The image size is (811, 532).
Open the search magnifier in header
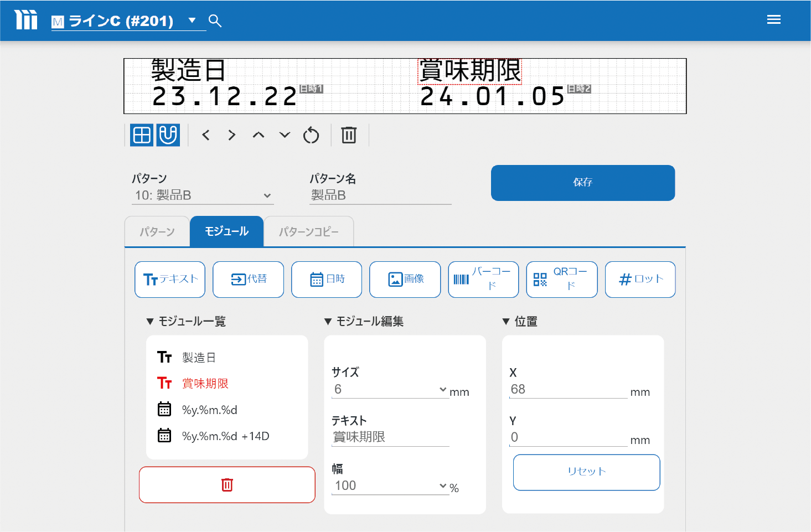pos(215,21)
